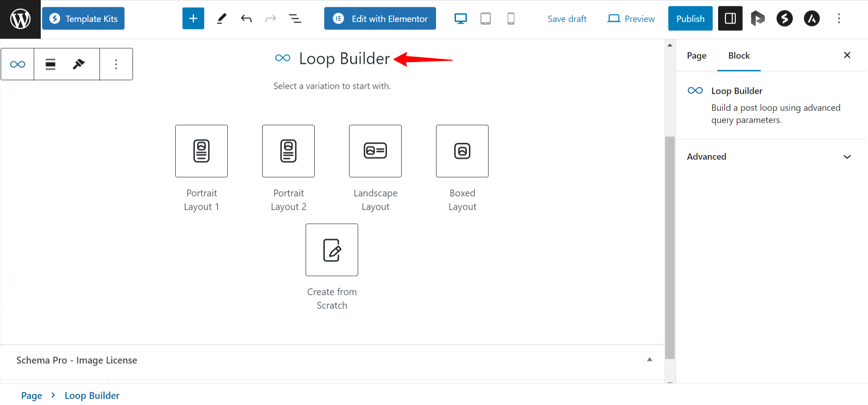Screen dimensions: 868x405
Task: Select the pencil Tools icon
Action: click(x=221, y=19)
